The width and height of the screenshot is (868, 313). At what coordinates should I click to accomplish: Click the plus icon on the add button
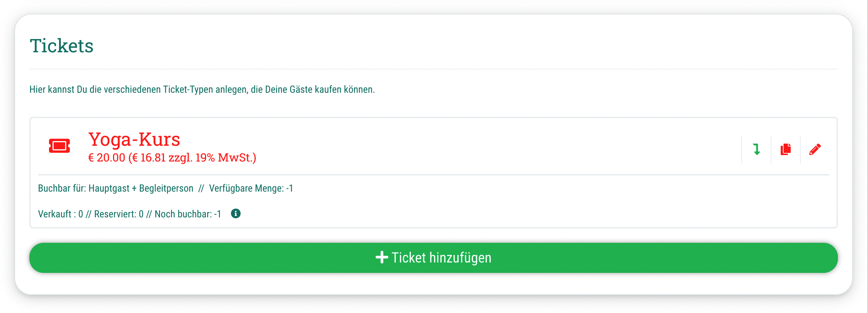pos(382,257)
